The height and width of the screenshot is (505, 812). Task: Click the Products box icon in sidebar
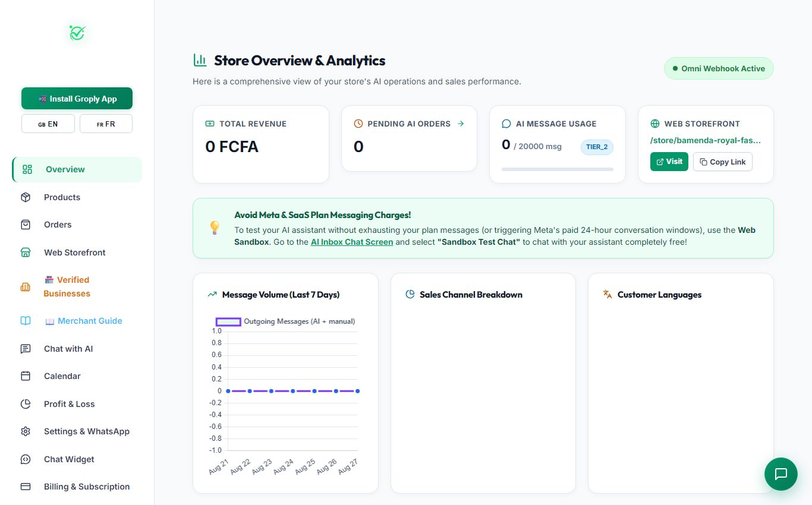pyautogui.click(x=26, y=197)
